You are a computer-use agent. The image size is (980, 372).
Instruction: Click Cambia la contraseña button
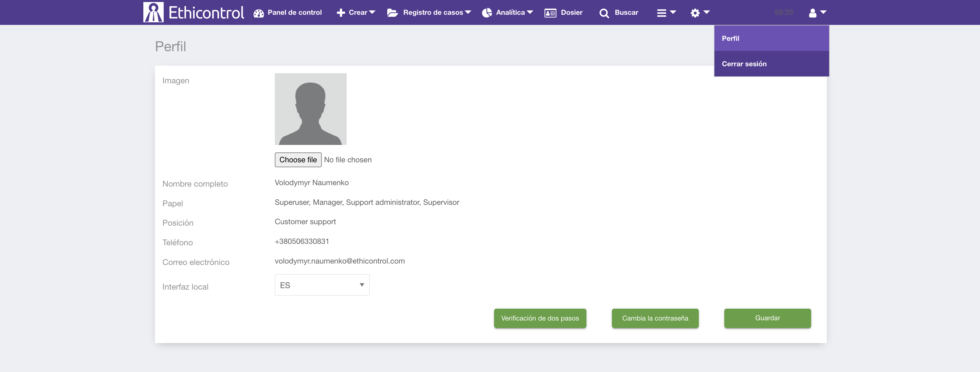pos(655,318)
